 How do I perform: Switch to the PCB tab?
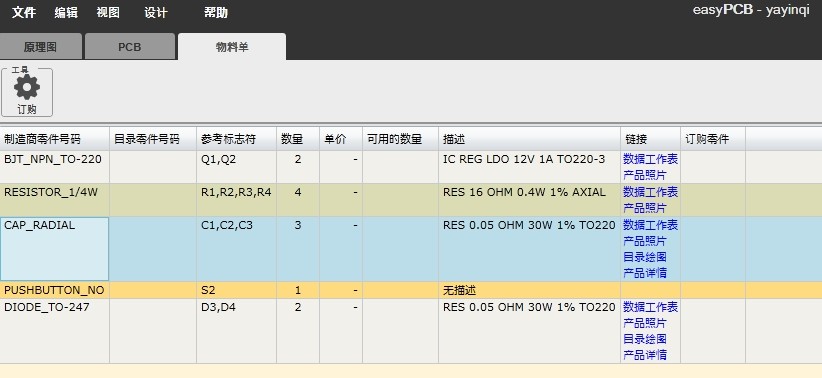[x=129, y=47]
